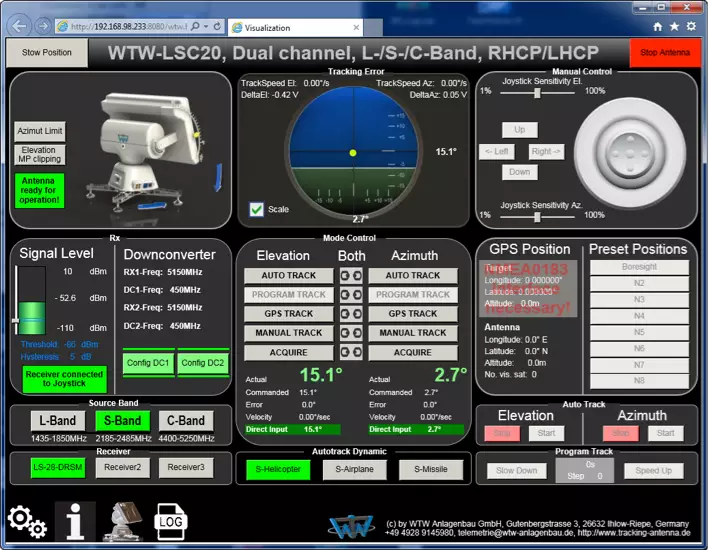
Task: Toggle the Scale checkbox
Action: tap(256, 209)
